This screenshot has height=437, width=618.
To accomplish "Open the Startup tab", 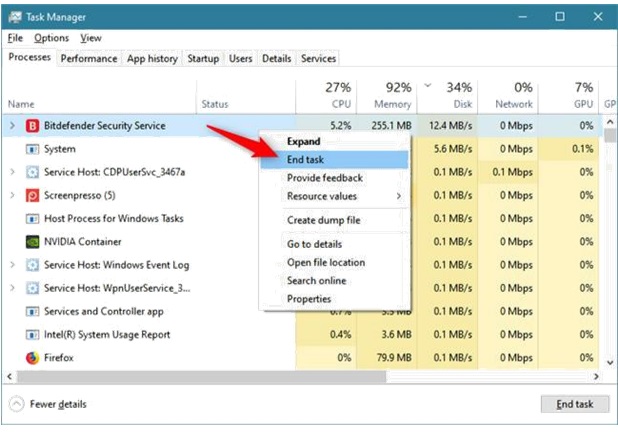I will tap(203, 59).
